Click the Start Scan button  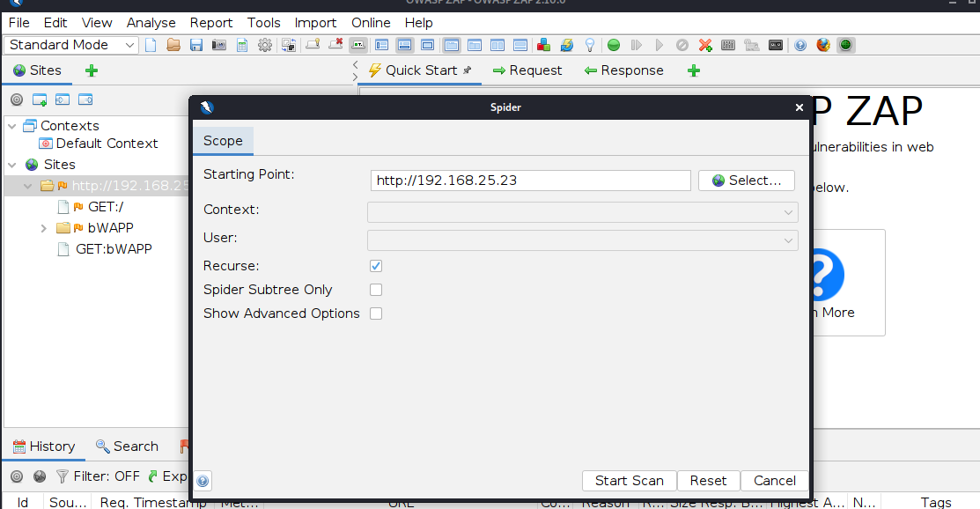630,481
